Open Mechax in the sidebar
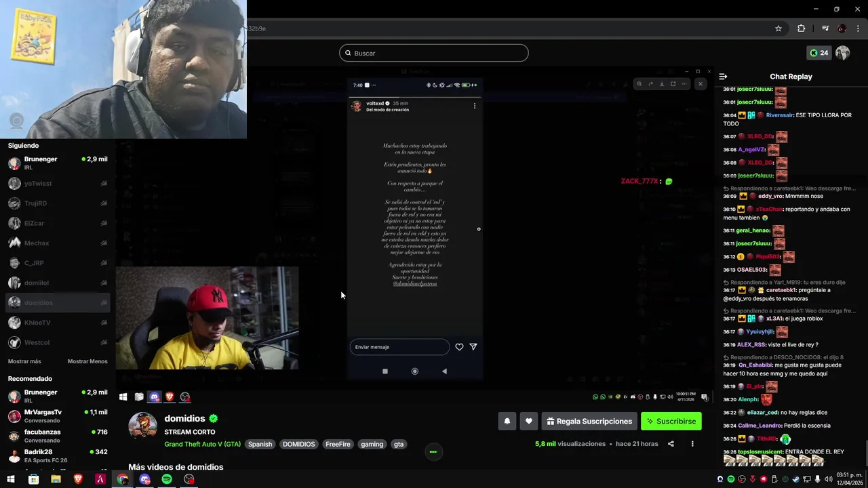The width and height of the screenshot is (868, 488). (58, 243)
